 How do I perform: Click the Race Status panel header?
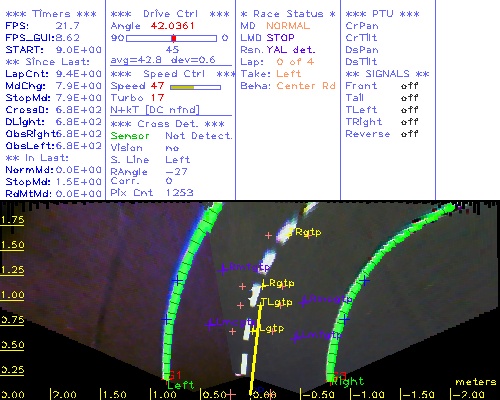click(288, 14)
